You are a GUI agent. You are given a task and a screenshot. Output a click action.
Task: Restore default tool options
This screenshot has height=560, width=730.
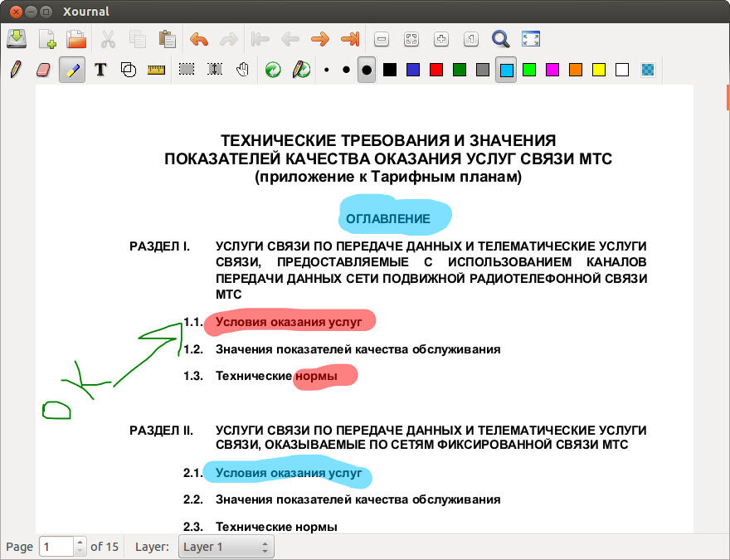273,70
